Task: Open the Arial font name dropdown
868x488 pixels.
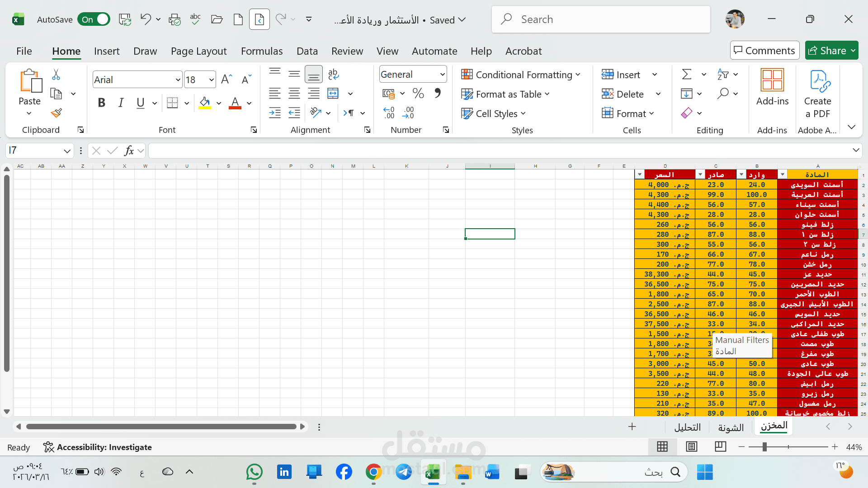Action: click(x=178, y=80)
